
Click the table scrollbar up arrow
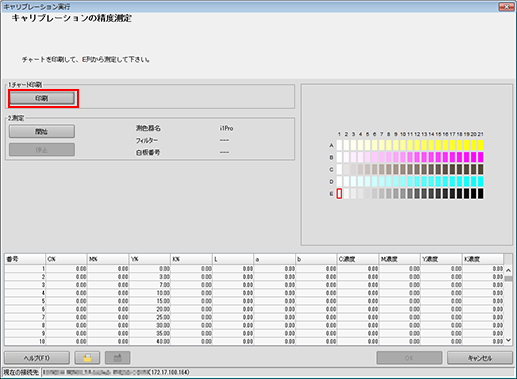coord(508,270)
